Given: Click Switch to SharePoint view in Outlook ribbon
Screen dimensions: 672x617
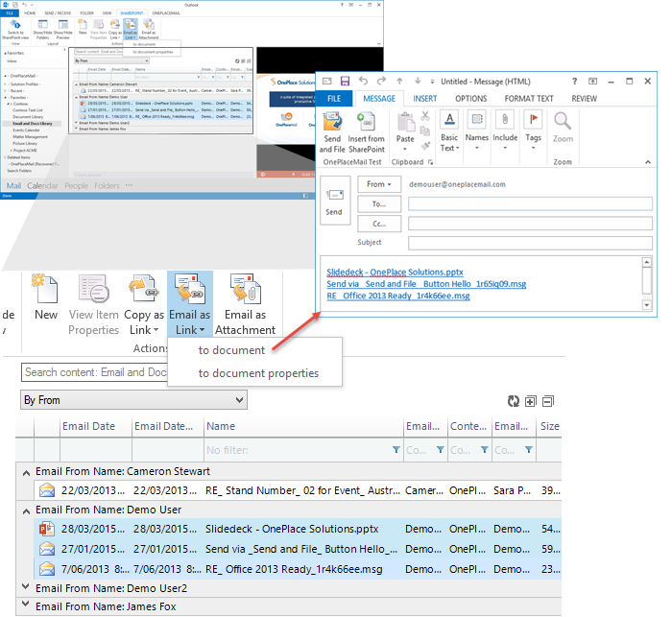Looking at the screenshot, I should pos(15,29).
